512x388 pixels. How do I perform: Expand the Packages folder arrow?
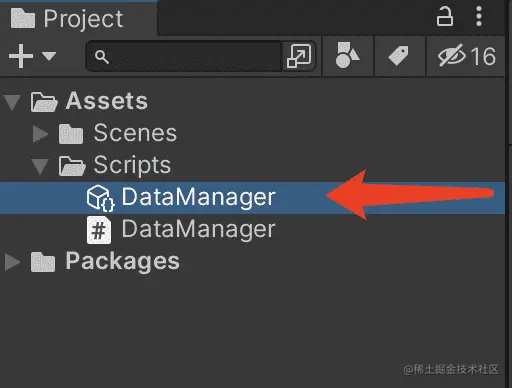coord(12,262)
